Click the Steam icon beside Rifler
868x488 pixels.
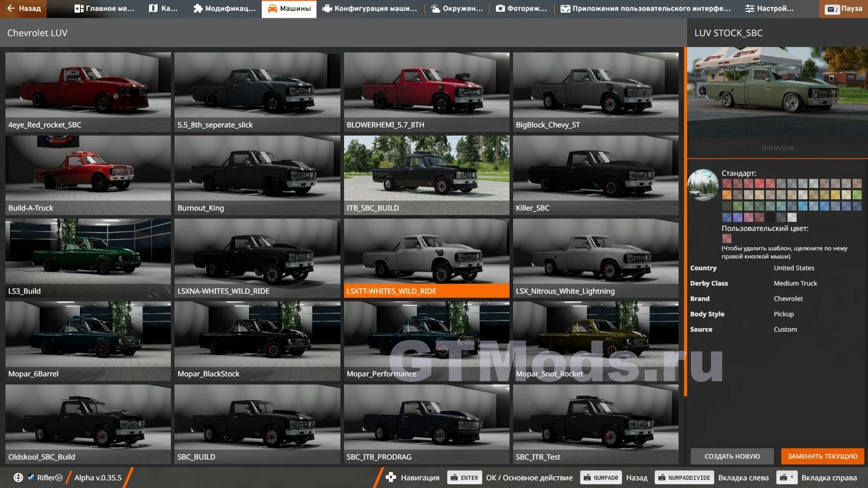(31, 477)
